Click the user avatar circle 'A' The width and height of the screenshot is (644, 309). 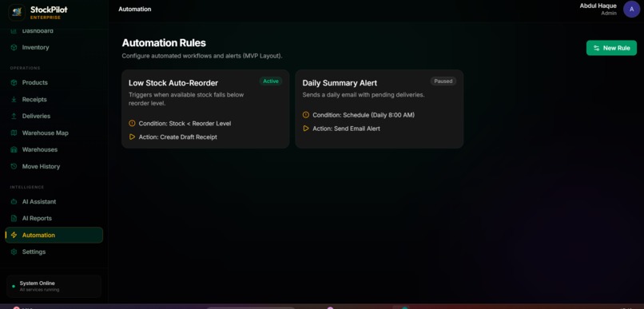631,9
